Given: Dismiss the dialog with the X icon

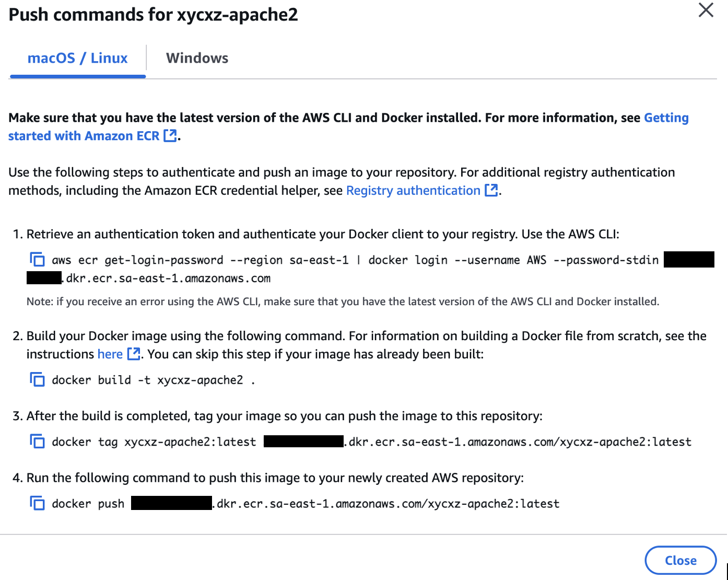Looking at the screenshot, I should [x=706, y=10].
